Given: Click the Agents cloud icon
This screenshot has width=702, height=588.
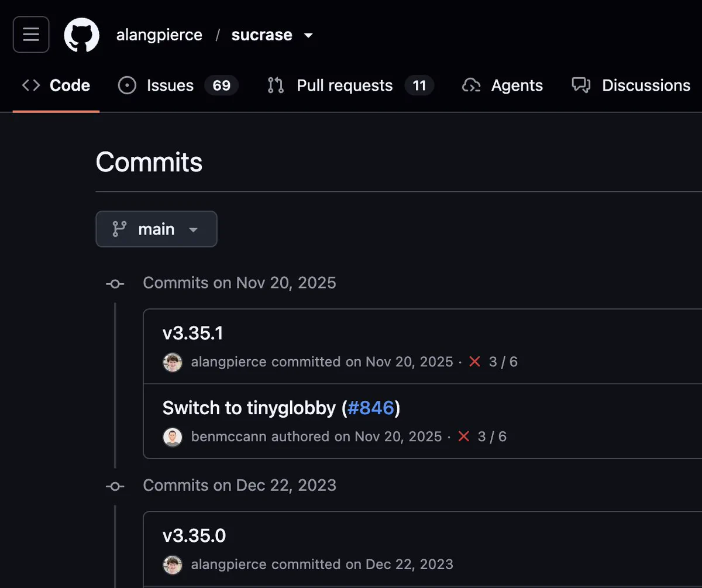Looking at the screenshot, I should pos(471,85).
